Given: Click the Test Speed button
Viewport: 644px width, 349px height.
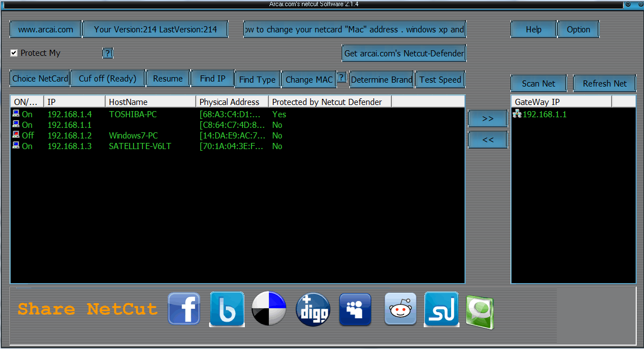Looking at the screenshot, I should click(441, 79).
